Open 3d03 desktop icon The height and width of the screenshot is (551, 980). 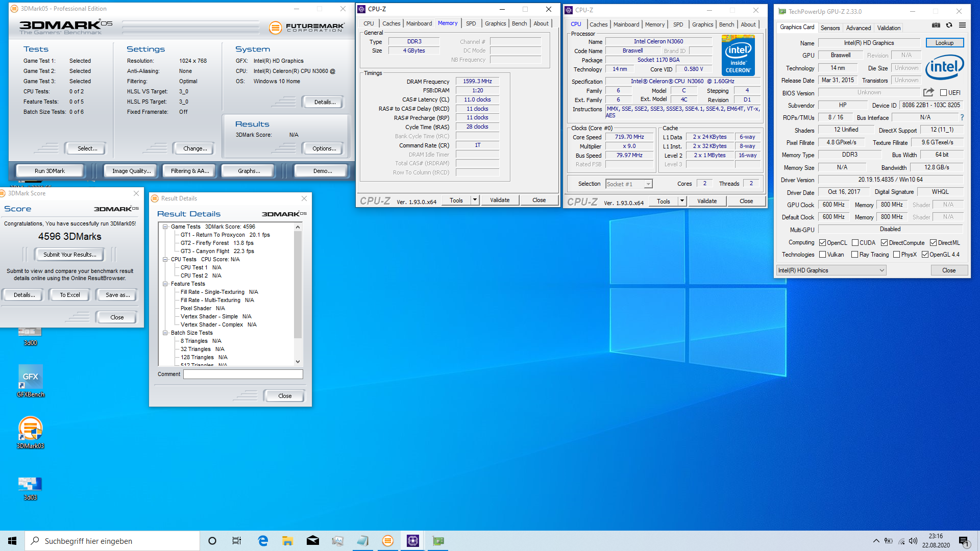[x=31, y=488]
